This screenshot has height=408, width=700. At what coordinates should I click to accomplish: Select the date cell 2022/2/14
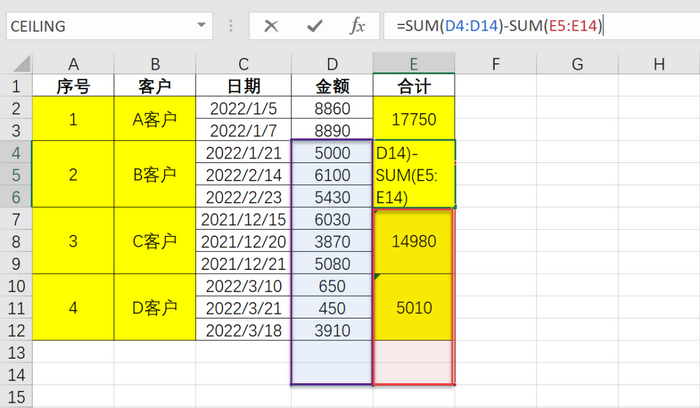[243, 175]
